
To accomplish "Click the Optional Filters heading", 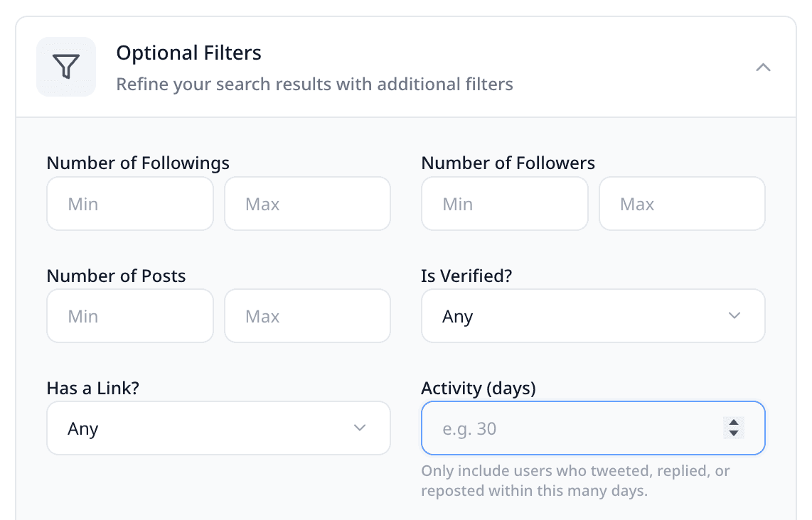I will 188,53.
